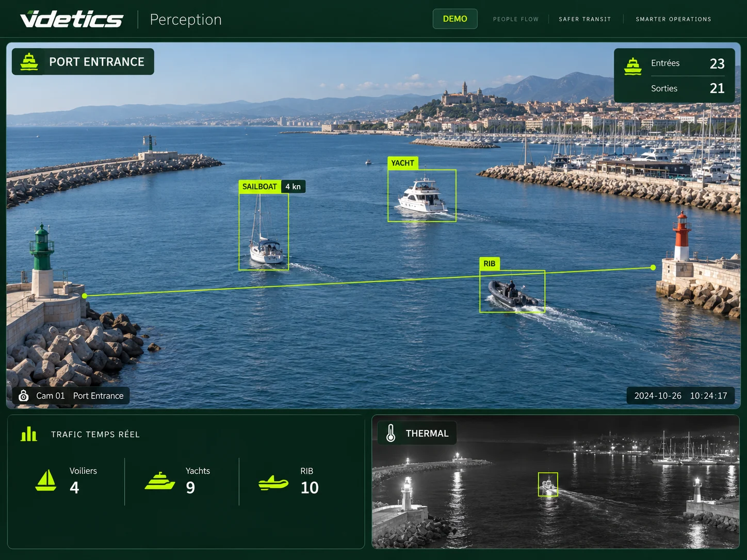This screenshot has width=747, height=560.
Task: Click the 4 kn speed tag
Action: (x=293, y=187)
